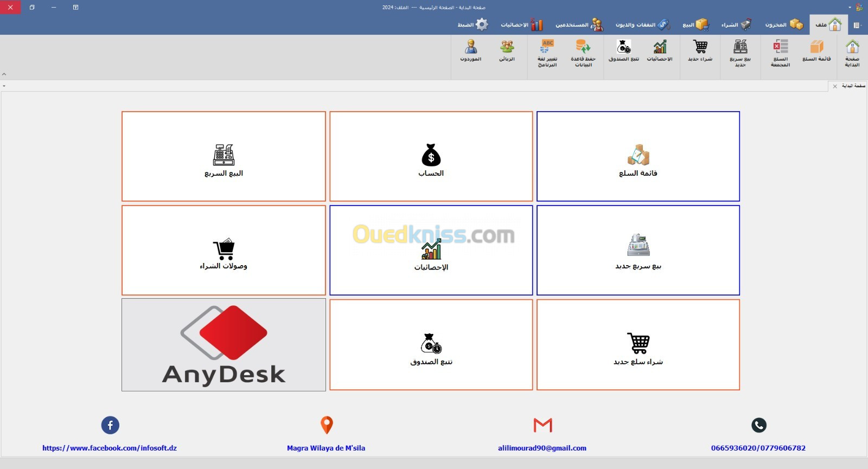This screenshot has height=469, width=868.
Task: Switch to the الاحصائيات ribbon tab
Action: [522, 25]
